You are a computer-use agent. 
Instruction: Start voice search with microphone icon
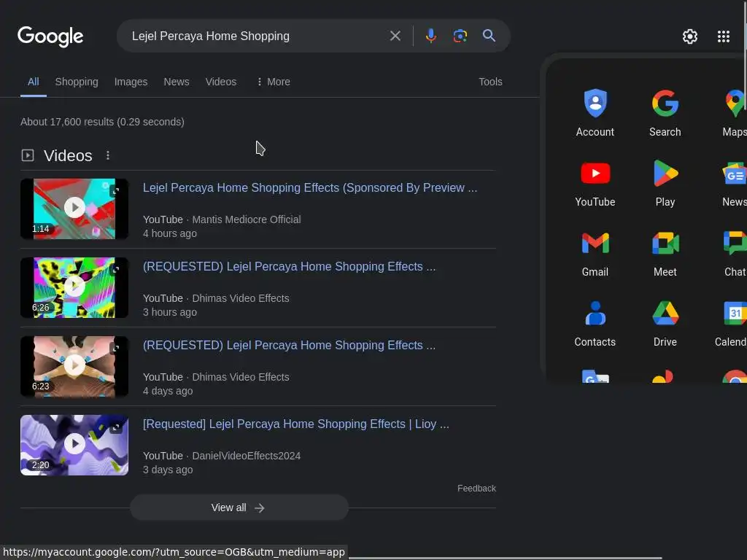click(430, 36)
